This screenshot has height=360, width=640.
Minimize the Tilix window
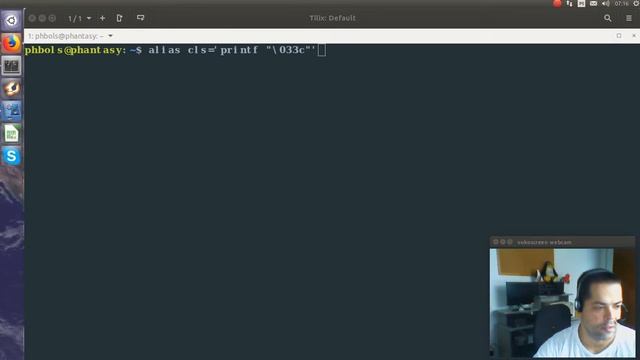[42, 18]
